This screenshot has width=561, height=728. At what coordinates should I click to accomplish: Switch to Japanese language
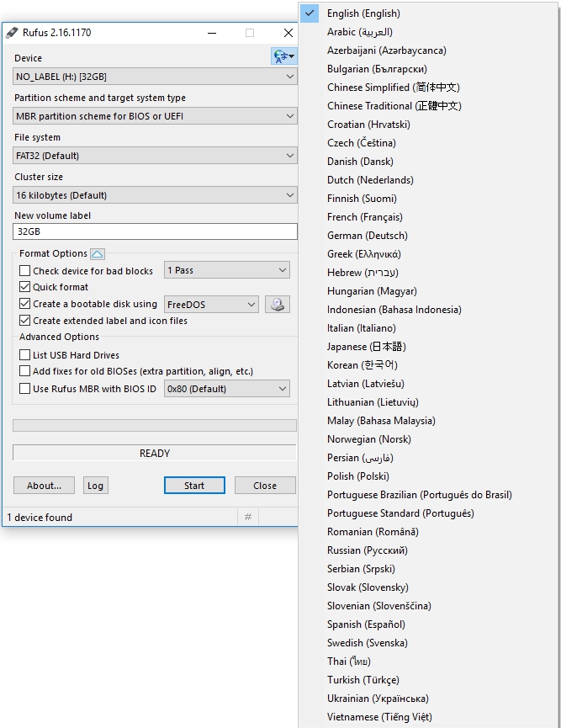[x=428, y=347]
